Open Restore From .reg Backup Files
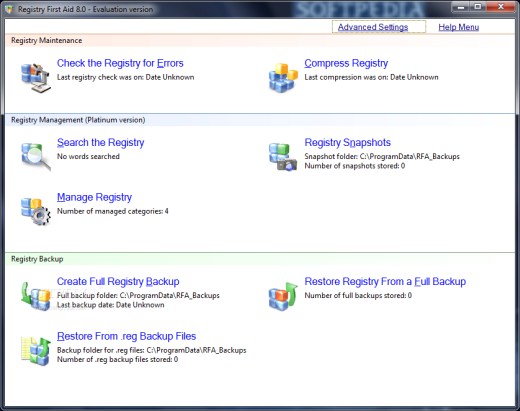 (126, 336)
